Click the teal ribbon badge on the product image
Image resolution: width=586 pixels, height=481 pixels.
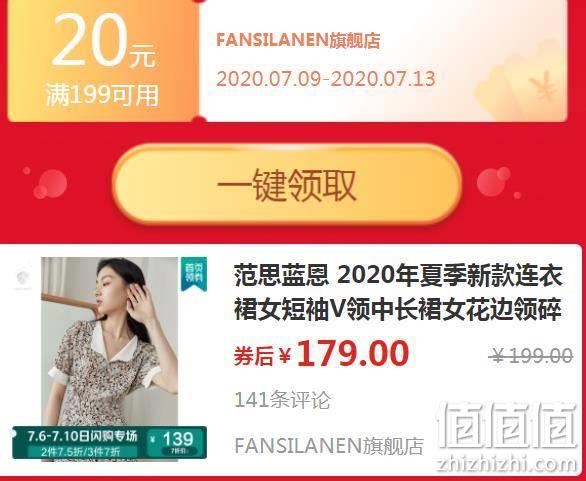pyautogui.click(x=194, y=274)
